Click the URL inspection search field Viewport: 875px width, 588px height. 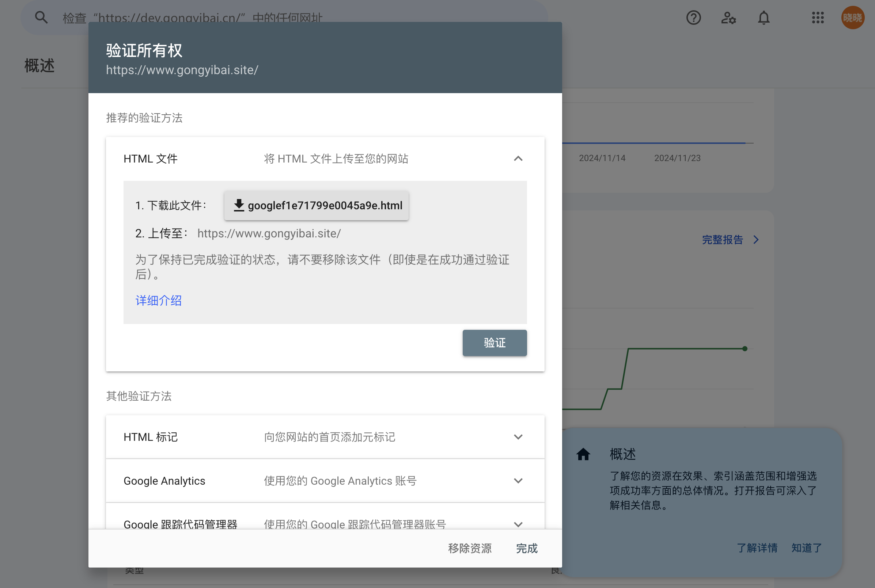point(284,17)
